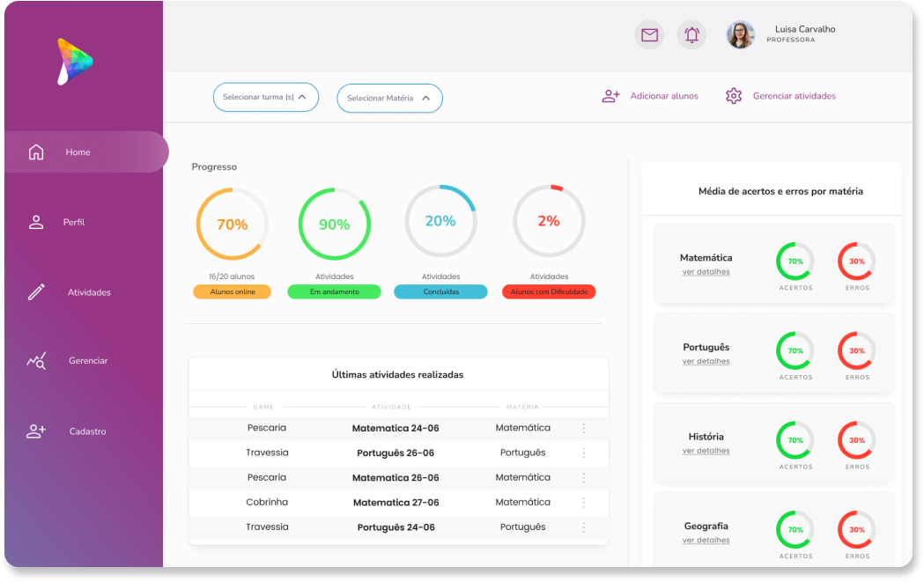This screenshot has height=582, width=924.
Task: Click ver detalhes under História
Action: tap(706, 451)
